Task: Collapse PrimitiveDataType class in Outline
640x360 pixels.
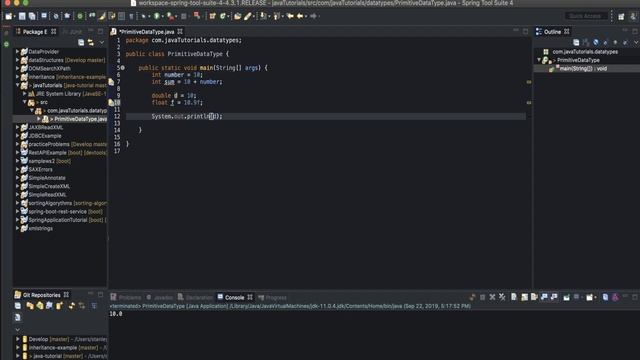Action: point(539,60)
